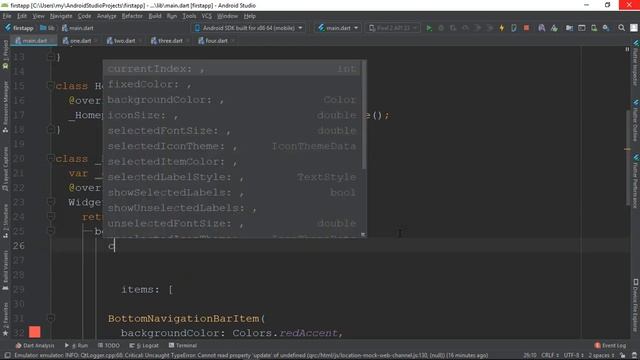Stop the running app with red square
640x360 pixels.
point(527,28)
